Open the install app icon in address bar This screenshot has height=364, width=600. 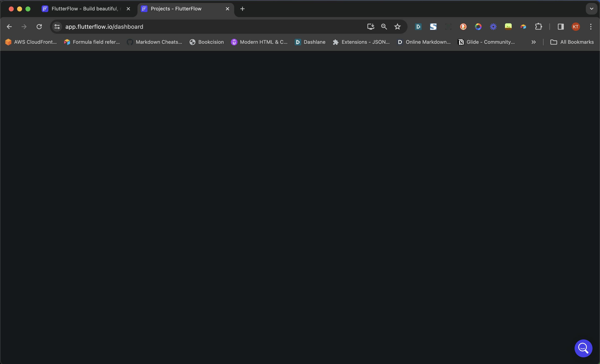(x=370, y=26)
